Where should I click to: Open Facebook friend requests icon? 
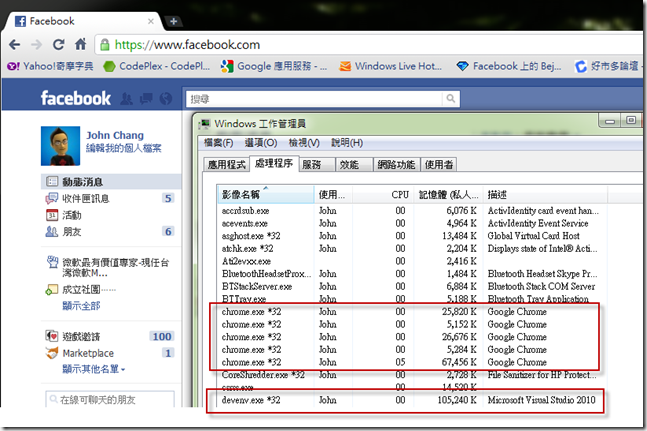point(127,99)
